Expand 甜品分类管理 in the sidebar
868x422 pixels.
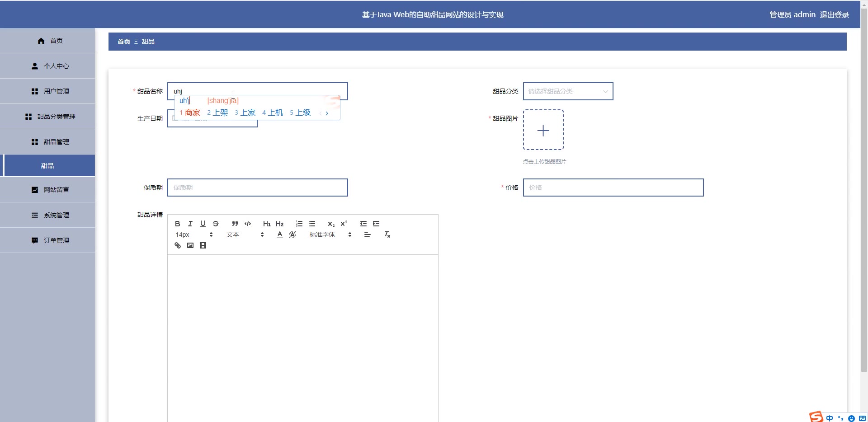[x=47, y=117]
